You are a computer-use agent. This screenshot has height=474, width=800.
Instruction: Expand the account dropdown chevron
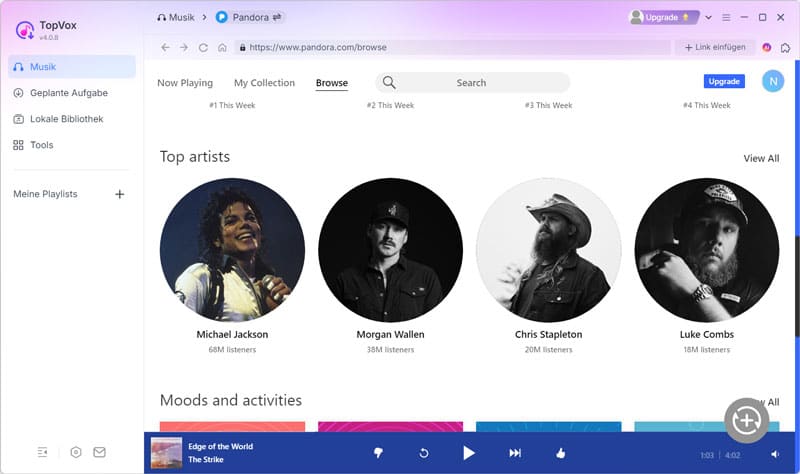(x=708, y=17)
